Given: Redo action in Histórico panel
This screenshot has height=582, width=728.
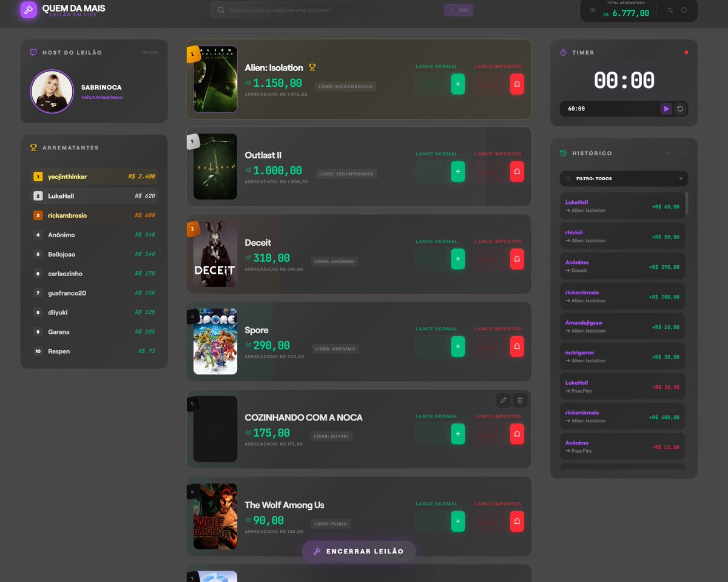Looking at the screenshot, I should [x=682, y=153].
